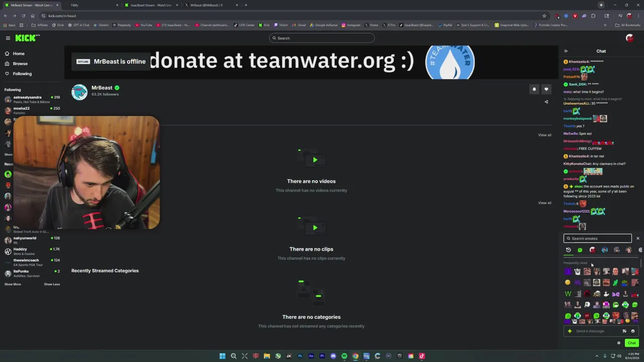Image resolution: width=644 pixels, height=362 pixels.
Task: Click the green Chat send button
Action: [632, 343]
